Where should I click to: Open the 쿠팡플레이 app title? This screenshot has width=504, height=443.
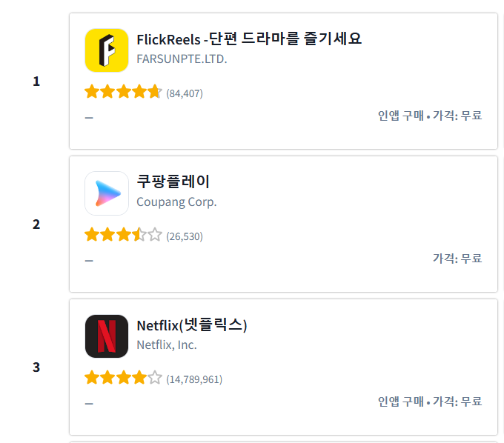click(x=173, y=181)
